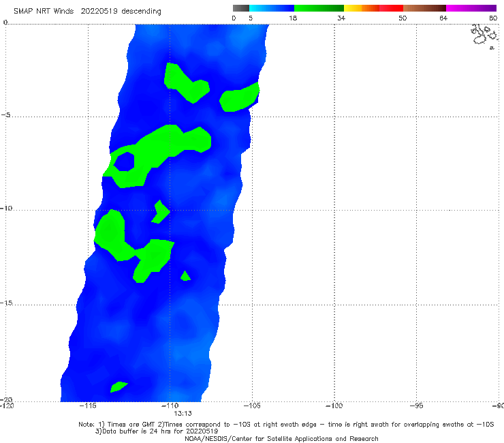Click the NOAA/NESDIS credit line

[x=281, y=438]
